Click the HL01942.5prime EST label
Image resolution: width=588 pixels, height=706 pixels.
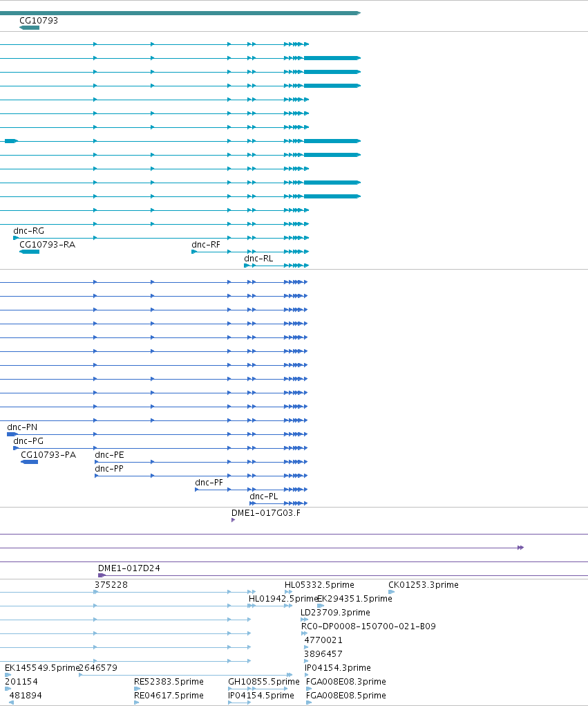point(283,600)
